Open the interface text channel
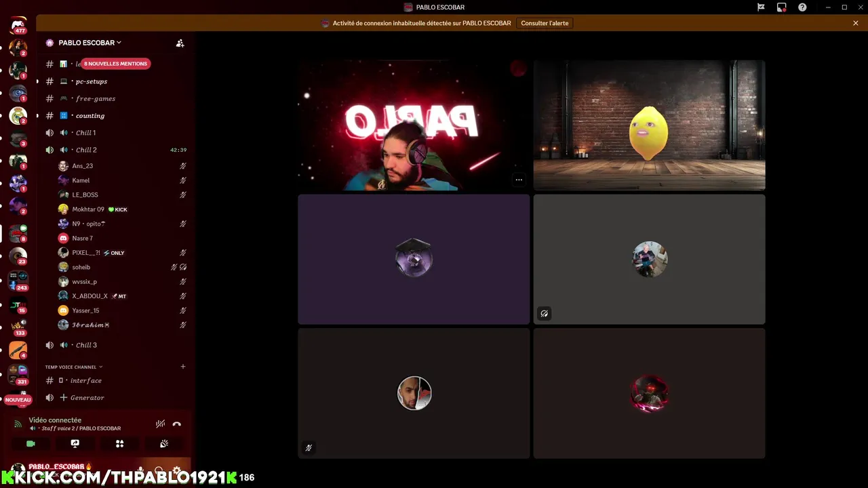This screenshot has width=868, height=488. [114, 381]
